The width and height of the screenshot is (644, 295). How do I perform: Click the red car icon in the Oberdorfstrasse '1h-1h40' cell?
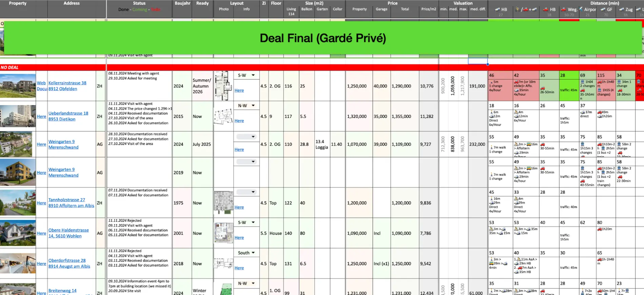[x=600, y=259]
